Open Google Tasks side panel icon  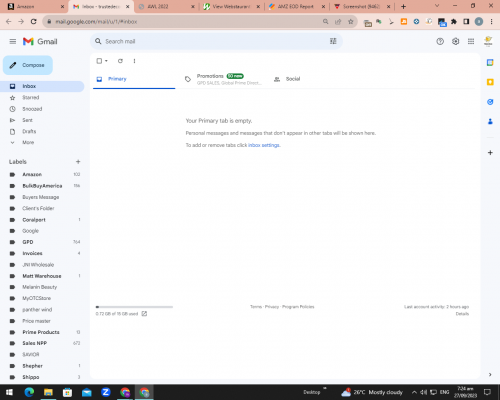point(490,102)
